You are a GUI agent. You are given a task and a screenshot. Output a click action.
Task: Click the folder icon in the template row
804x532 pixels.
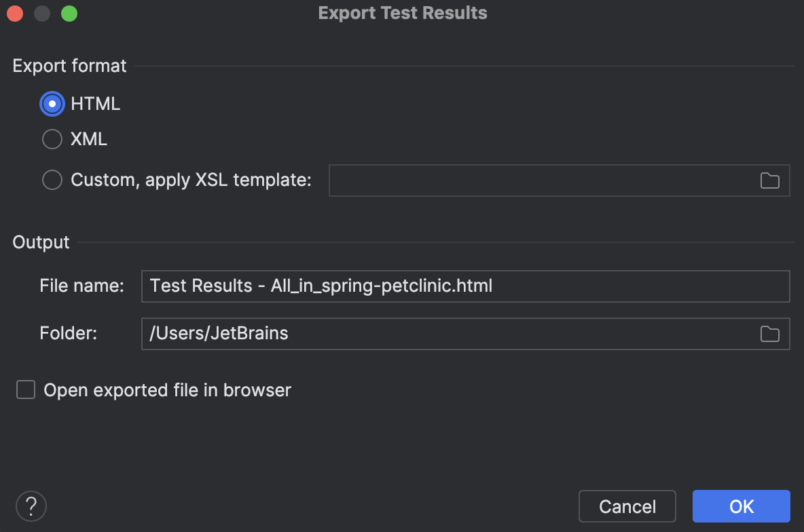(x=769, y=180)
